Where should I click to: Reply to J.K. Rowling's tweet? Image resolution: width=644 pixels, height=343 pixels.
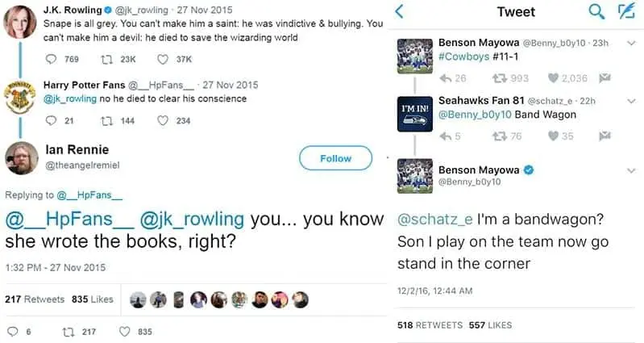click(x=52, y=59)
